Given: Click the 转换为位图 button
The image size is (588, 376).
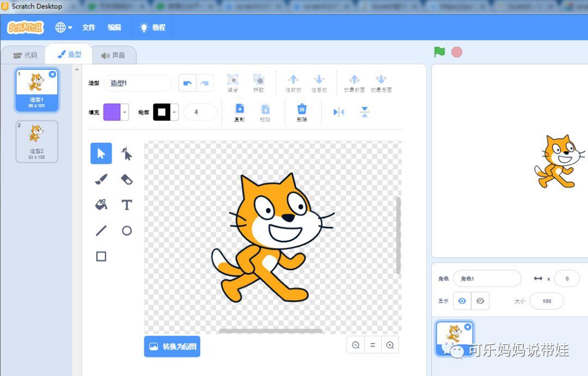Looking at the screenshot, I should 172,346.
